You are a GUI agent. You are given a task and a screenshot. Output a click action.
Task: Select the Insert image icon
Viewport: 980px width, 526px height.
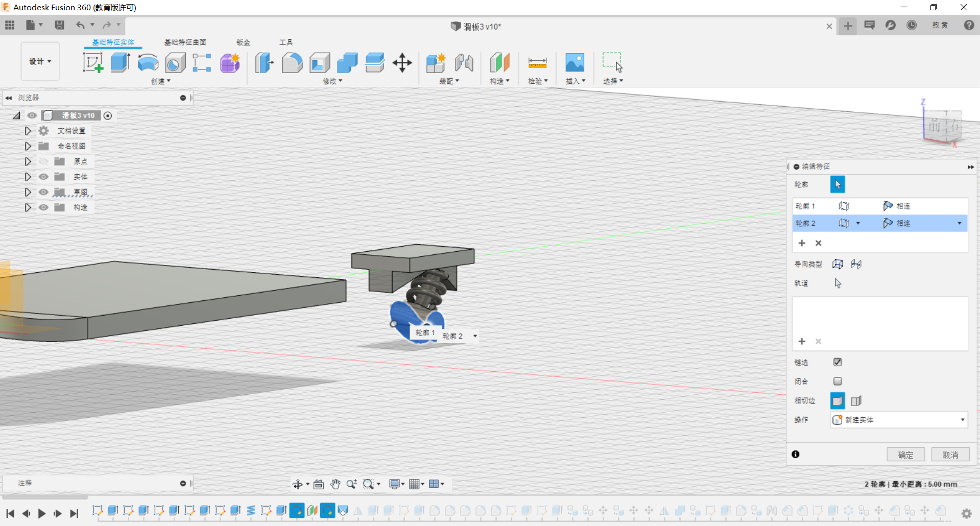click(x=575, y=63)
